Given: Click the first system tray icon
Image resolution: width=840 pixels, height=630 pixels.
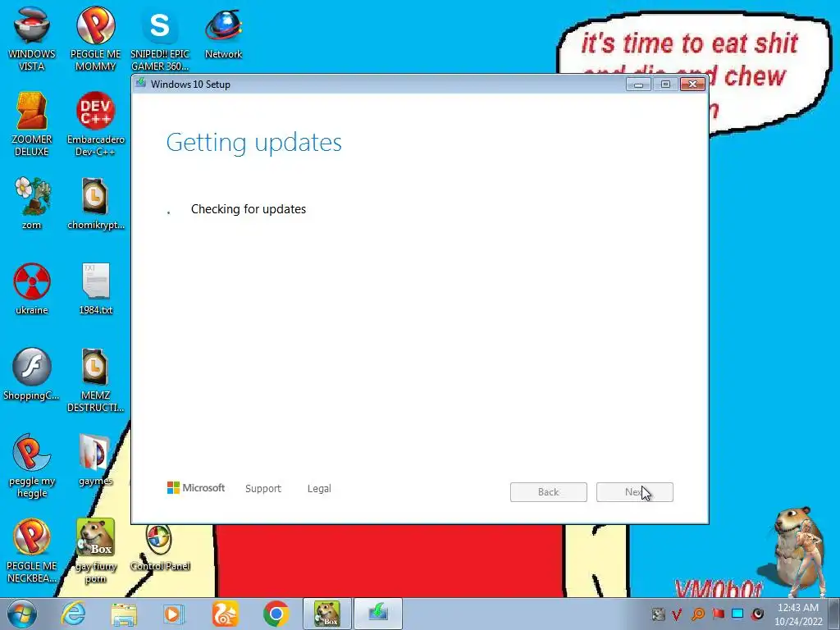Looking at the screenshot, I should [658, 614].
